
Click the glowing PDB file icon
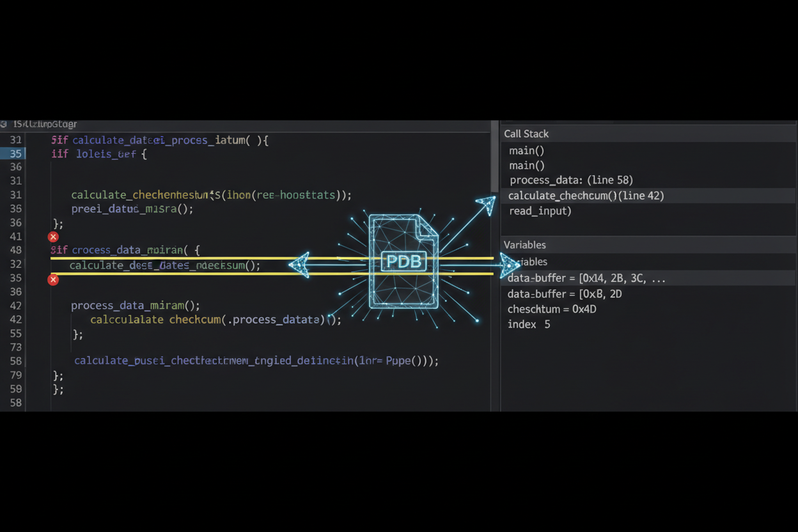click(x=403, y=262)
